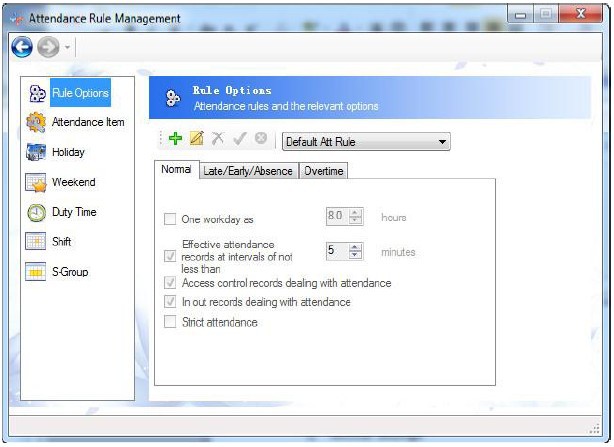
Task: Switch to the Late/Early/Absence tab
Action: point(248,171)
